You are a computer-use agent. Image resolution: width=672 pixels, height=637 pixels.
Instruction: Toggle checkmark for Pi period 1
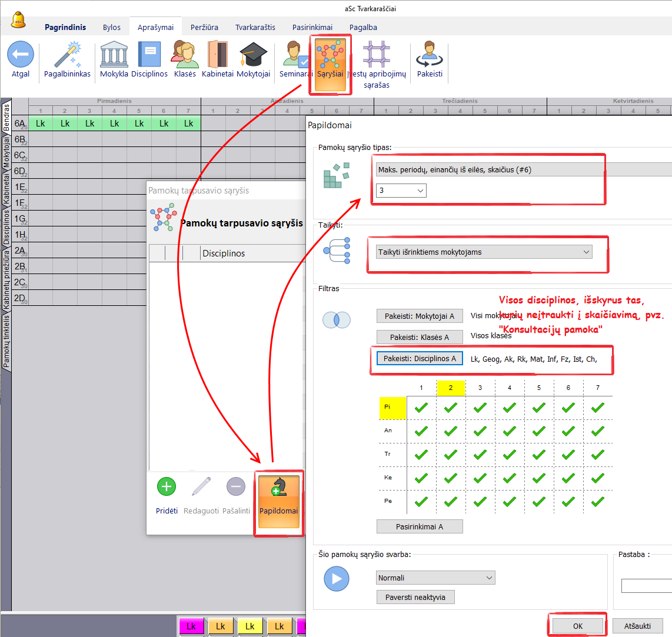(421, 407)
